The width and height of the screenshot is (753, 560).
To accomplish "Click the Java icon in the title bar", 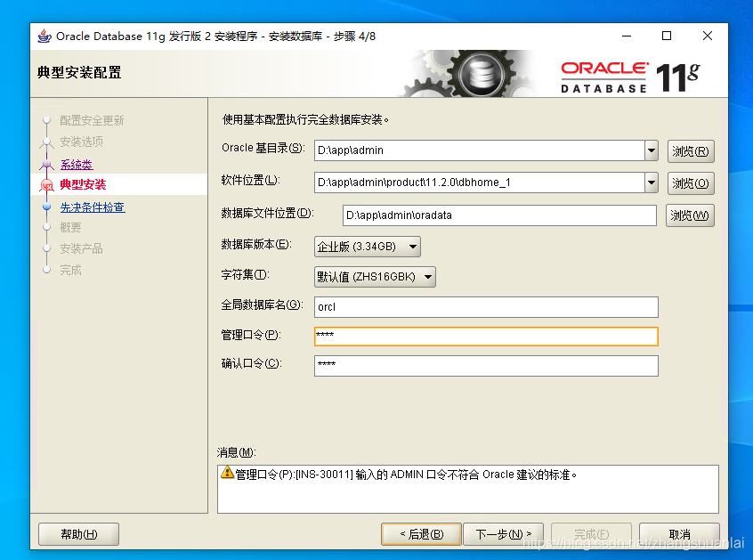I will (x=45, y=36).
